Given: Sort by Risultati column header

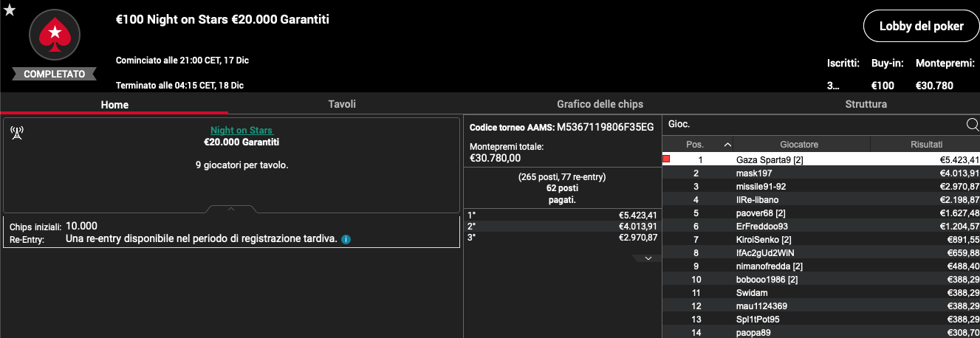Looking at the screenshot, I should tap(925, 144).
